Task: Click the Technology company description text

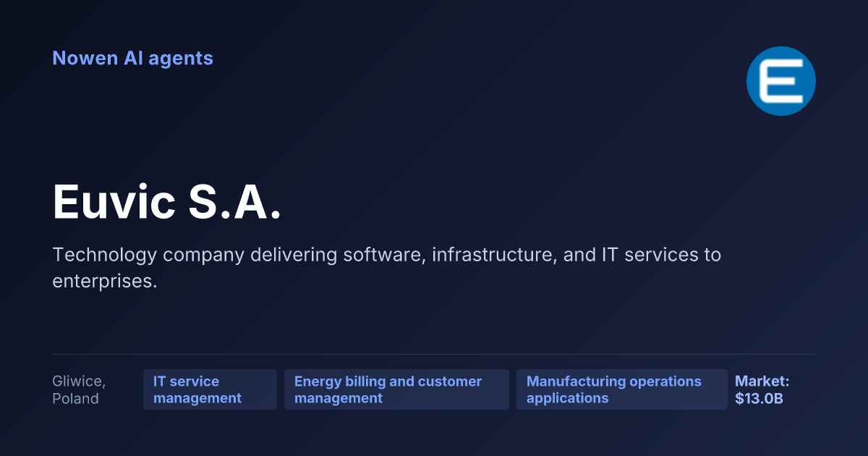Action: [x=386, y=268]
